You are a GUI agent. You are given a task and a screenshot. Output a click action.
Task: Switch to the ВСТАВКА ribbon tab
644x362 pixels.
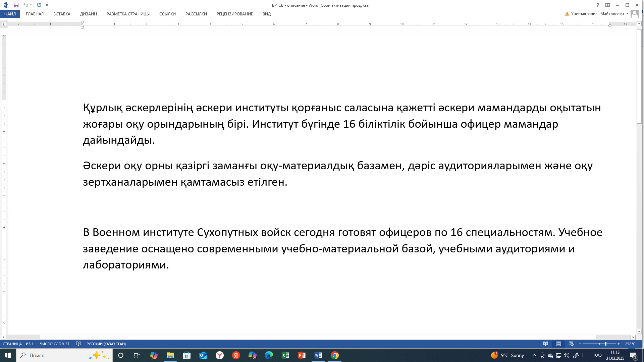62,14
